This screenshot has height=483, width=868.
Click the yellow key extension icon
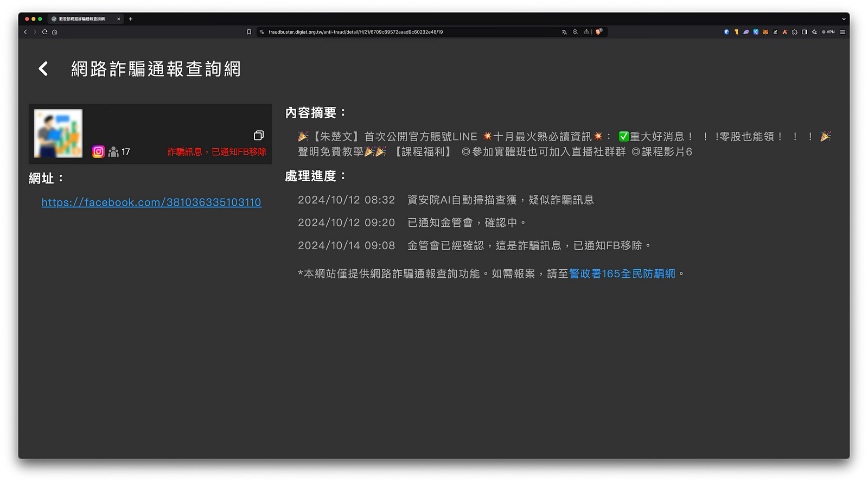point(737,32)
